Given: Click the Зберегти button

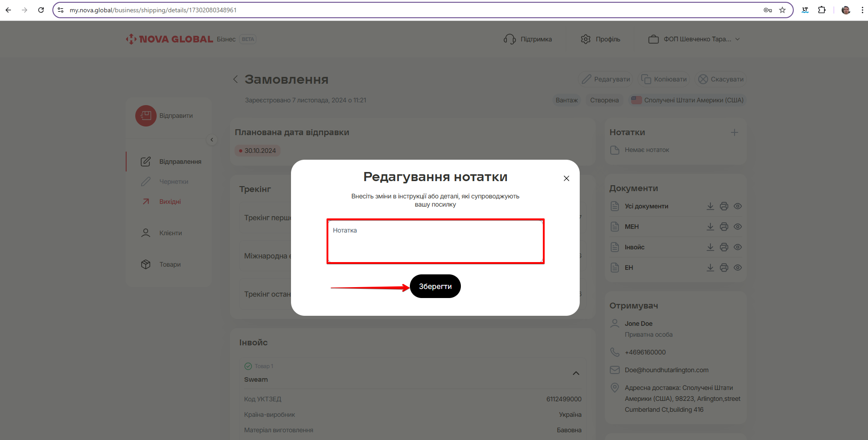Looking at the screenshot, I should tap(435, 286).
